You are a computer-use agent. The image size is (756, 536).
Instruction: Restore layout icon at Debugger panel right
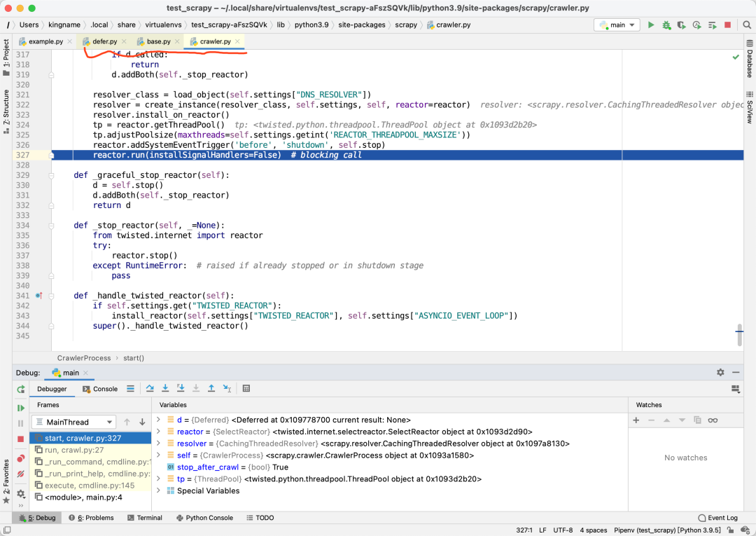(x=736, y=389)
